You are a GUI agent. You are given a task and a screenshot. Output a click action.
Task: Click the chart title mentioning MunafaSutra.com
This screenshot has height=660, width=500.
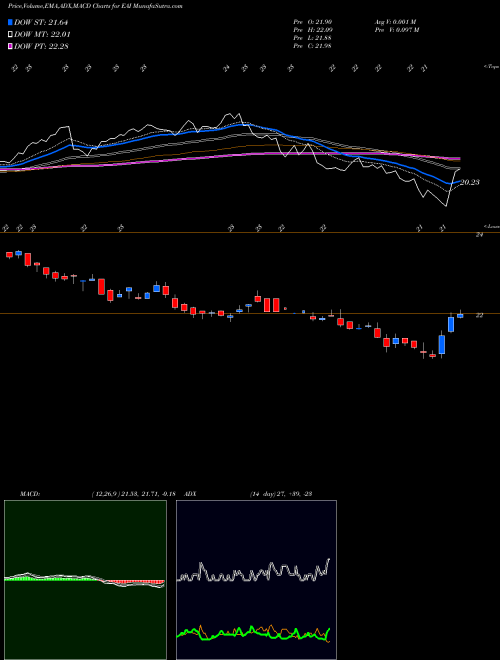pos(95,6)
